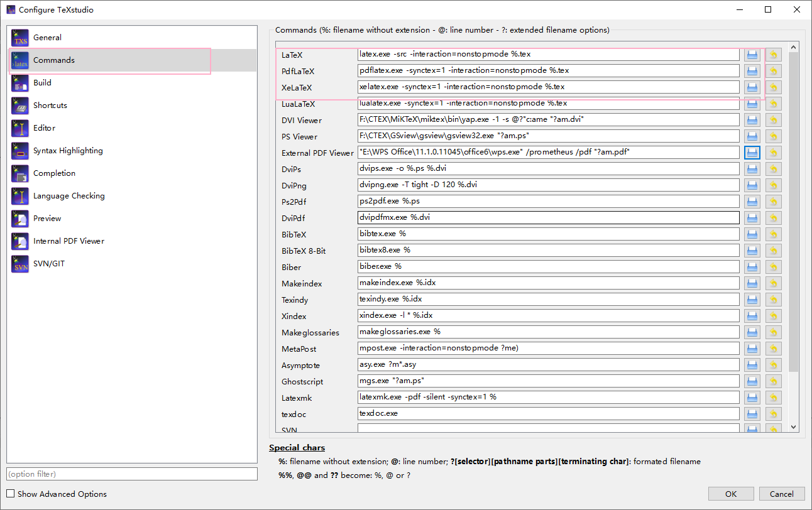Edit the DviPng command field

[x=549, y=185]
